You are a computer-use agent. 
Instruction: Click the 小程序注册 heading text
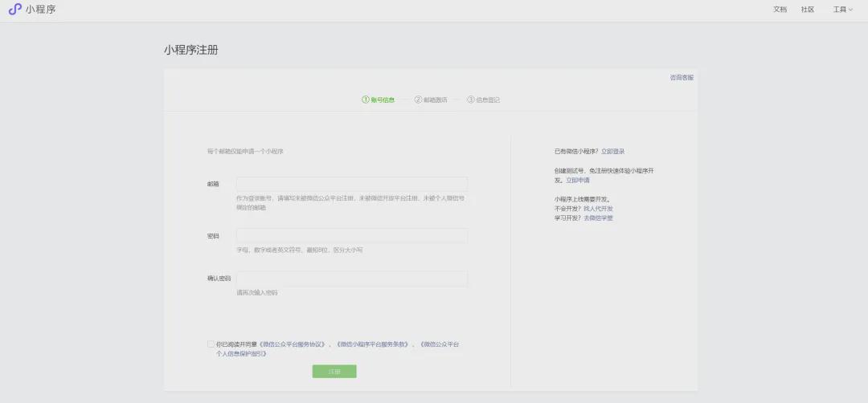191,51
